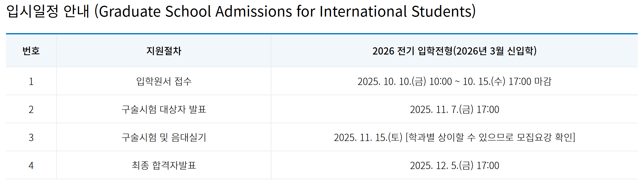
Task: Click the Graduate School Admissions title text
Action: 285,11
